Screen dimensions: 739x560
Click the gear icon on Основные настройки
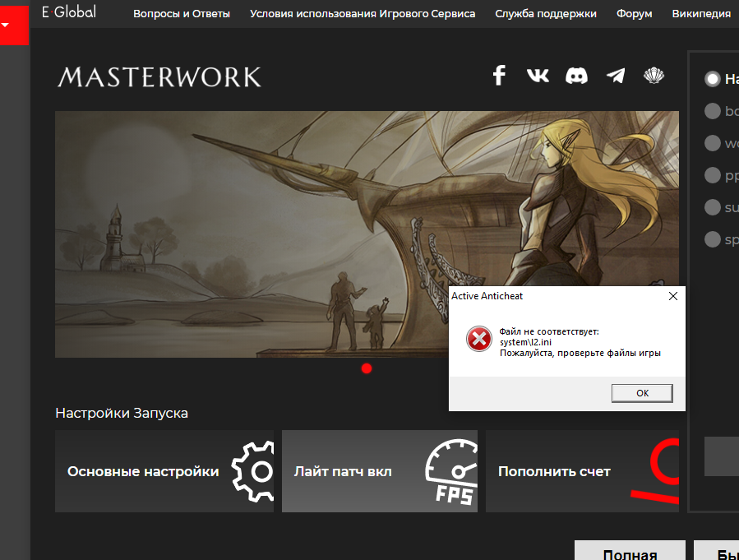[252, 471]
